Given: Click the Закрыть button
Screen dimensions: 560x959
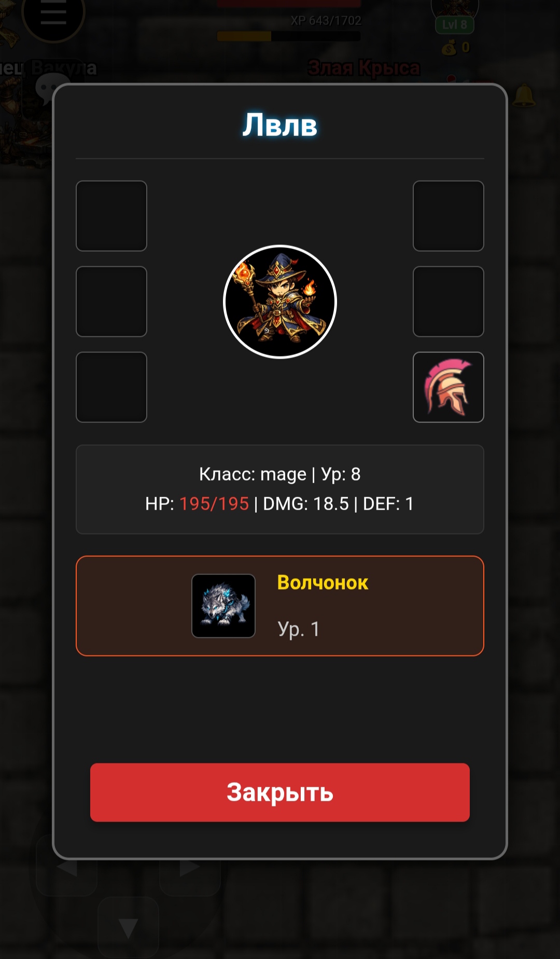Looking at the screenshot, I should coord(280,792).
